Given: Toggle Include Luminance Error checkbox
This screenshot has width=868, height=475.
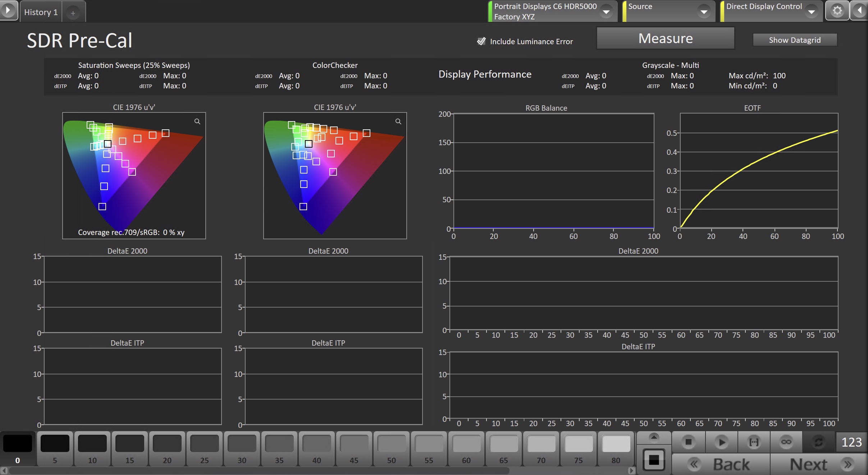Looking at the screenshot, I should point(481,41).
